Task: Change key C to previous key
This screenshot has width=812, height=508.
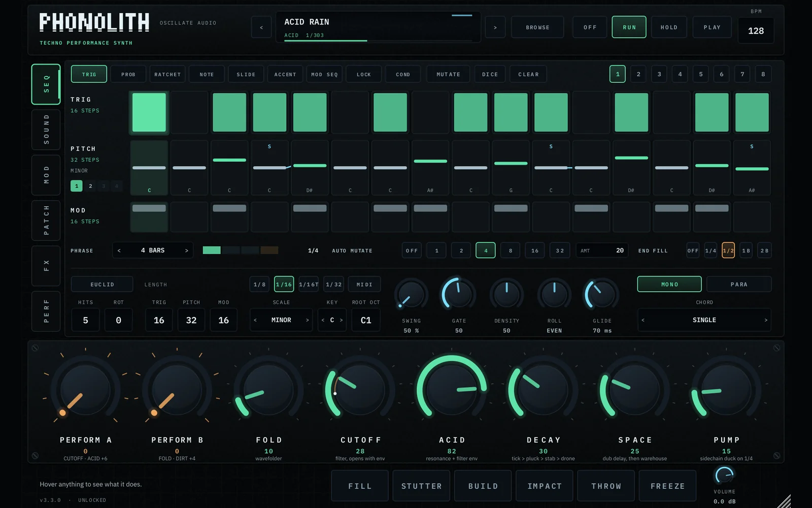Action: tap(323, 320)
